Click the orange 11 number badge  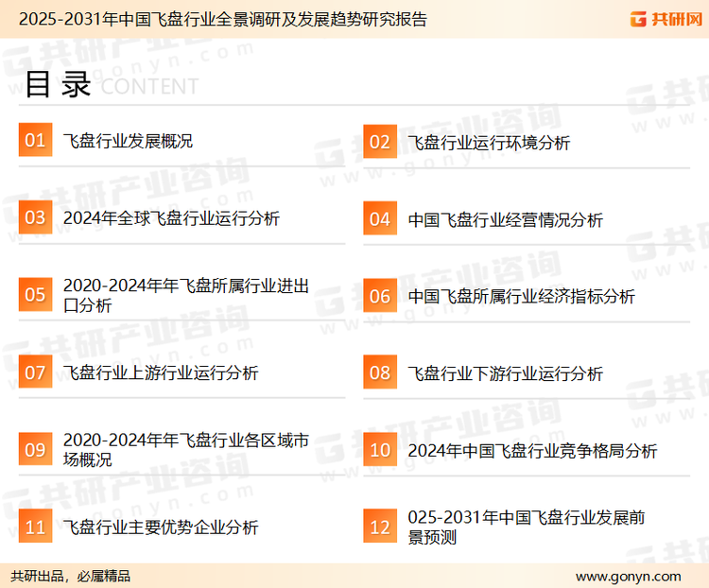[x=35, y=527]
